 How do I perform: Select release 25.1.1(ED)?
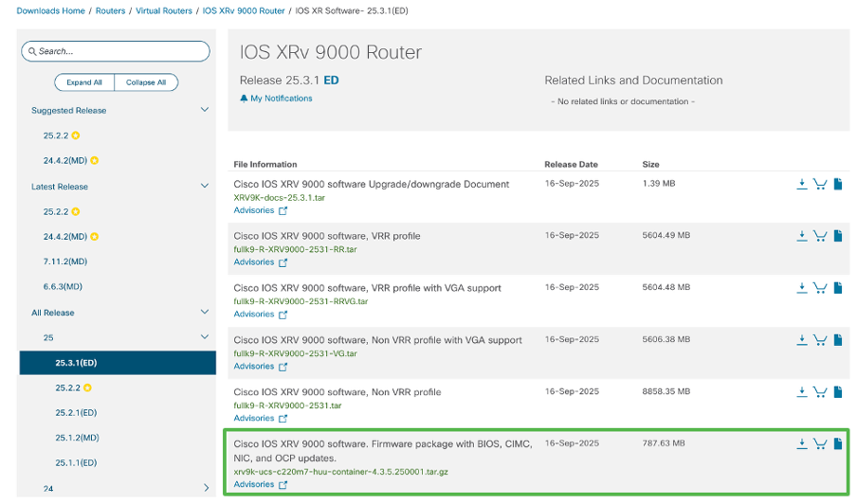[76, 463]
